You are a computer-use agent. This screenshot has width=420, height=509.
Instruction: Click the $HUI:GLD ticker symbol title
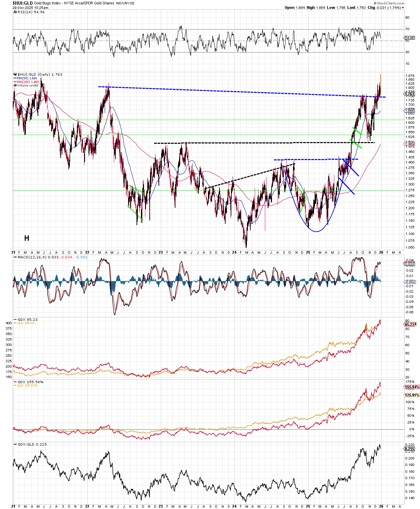[x=22, y=3]
